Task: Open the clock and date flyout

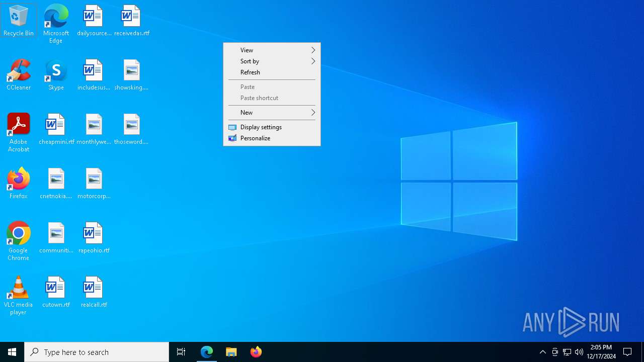Action: point(601,352)
